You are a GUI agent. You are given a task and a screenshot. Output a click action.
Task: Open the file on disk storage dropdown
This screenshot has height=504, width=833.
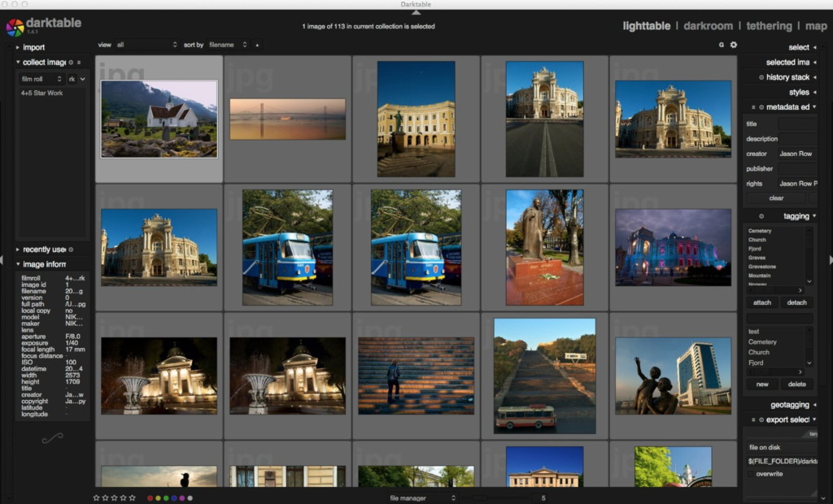coord(782,447)
